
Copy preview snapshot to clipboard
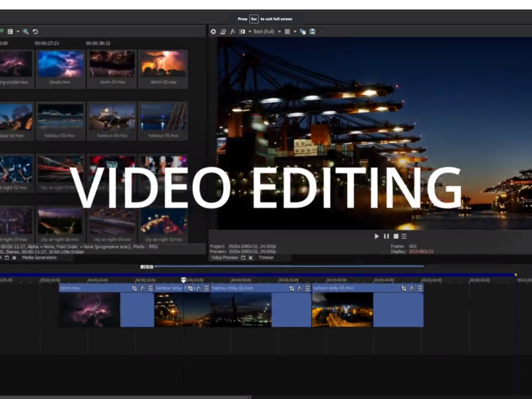pyautogui.click(x=303, y=31)
